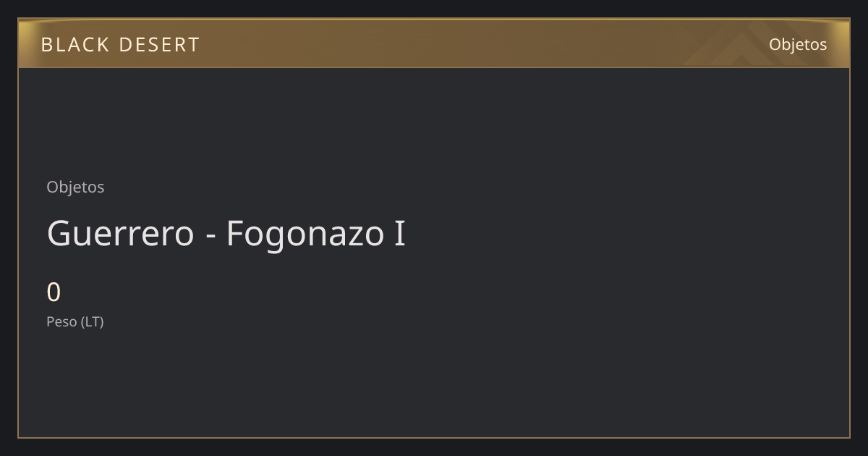
Task: Select the Peso (LT) label
Action: (x=75, y=321)
